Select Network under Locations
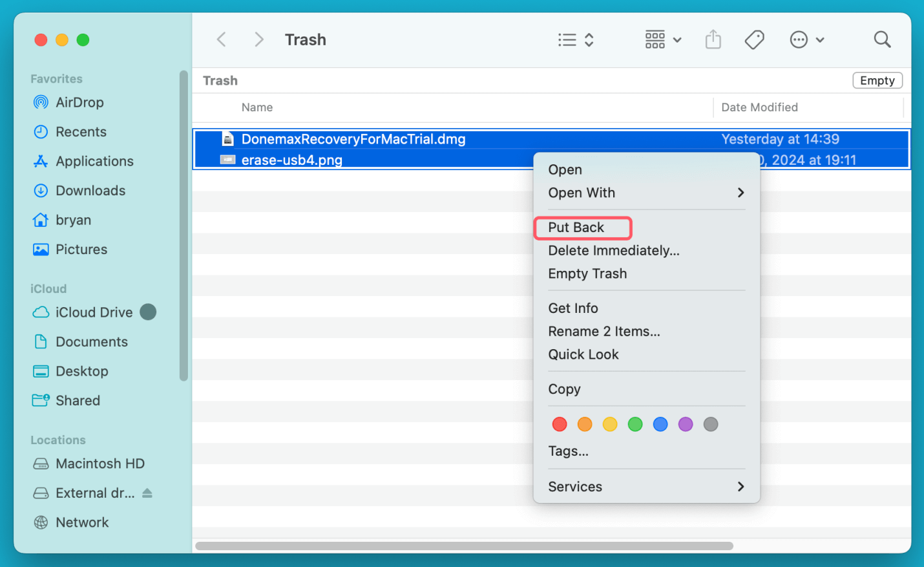 coord(82,522)
